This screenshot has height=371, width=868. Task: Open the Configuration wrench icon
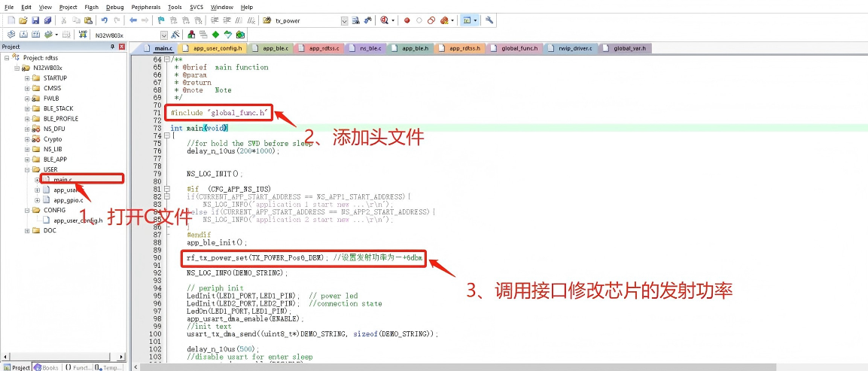tap(489, 20)
